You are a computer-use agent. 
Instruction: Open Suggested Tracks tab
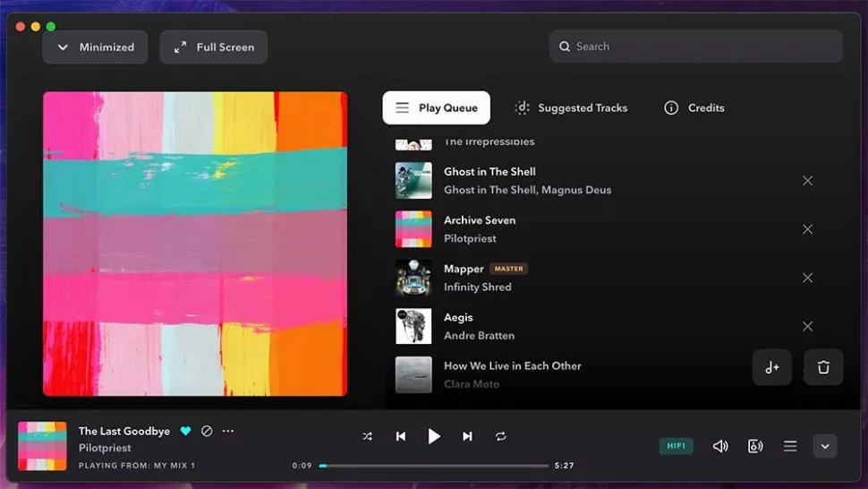571,108
